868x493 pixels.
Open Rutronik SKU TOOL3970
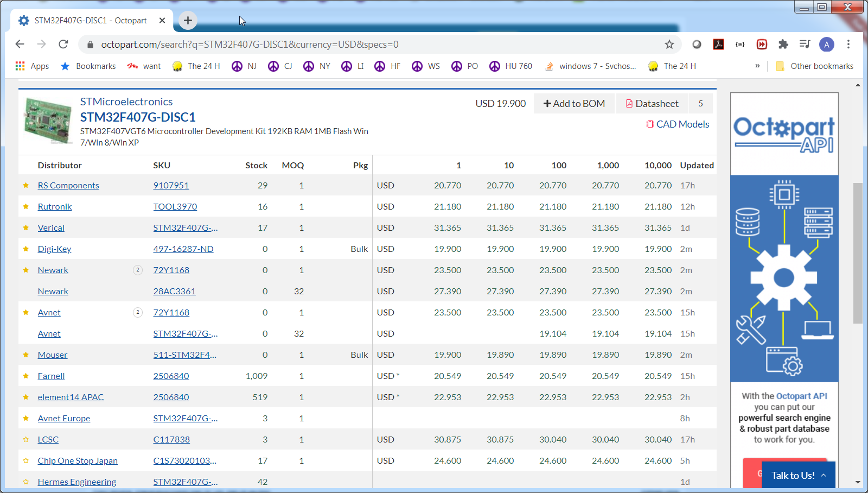(175, 207)
